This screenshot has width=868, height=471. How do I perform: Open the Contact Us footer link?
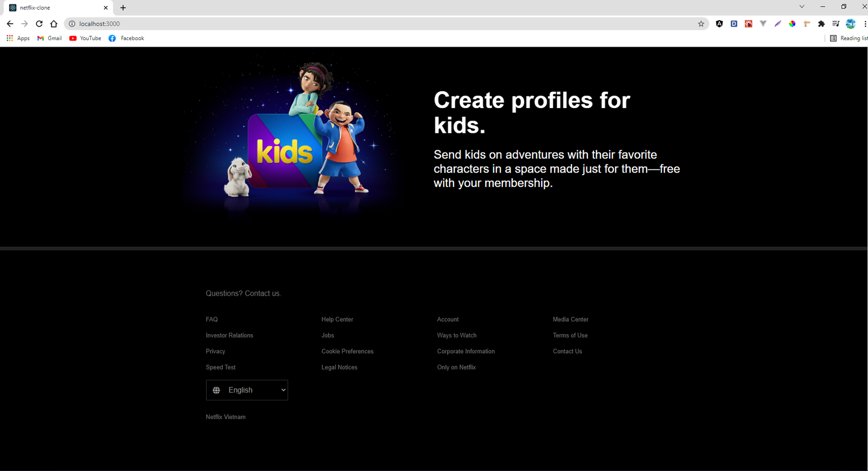[567, 352]
